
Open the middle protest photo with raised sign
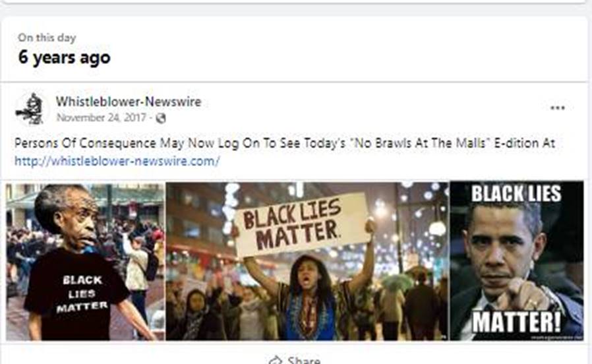click(x=307, y=262)
